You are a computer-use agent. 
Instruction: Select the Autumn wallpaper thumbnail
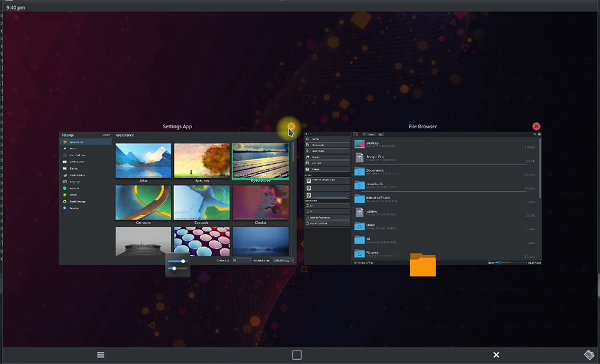click(x=202, y=161)
